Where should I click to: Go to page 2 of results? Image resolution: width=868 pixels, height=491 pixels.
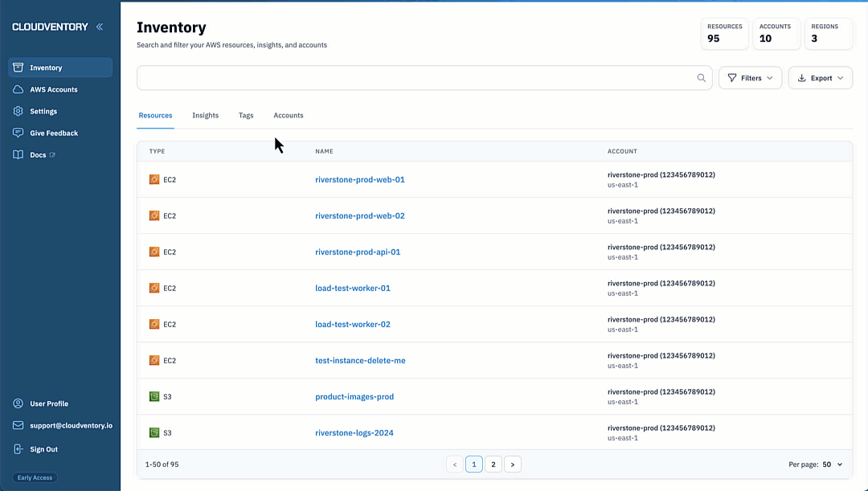point(493,464)
